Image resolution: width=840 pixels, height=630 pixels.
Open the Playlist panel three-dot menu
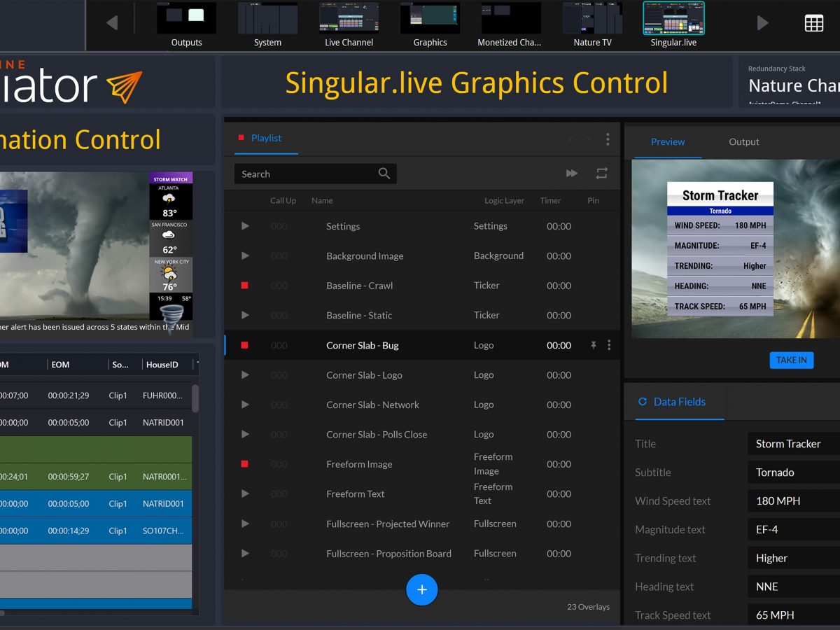point(608,139)
